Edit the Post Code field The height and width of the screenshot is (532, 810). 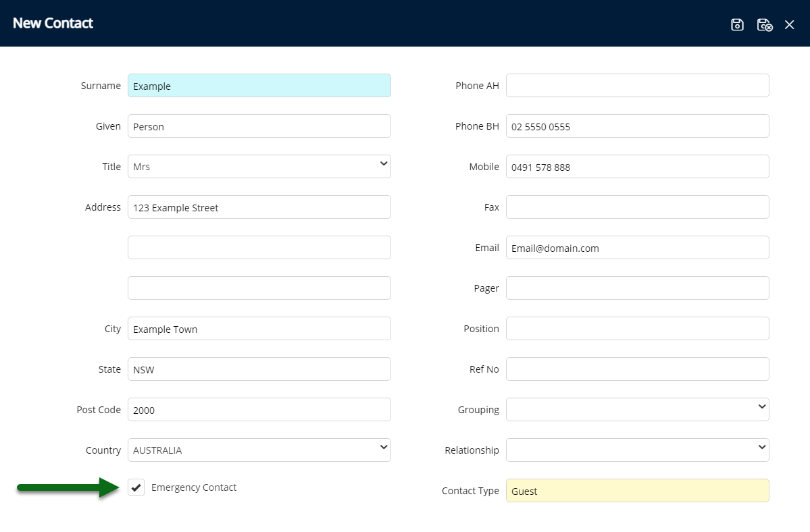[259, 410]
